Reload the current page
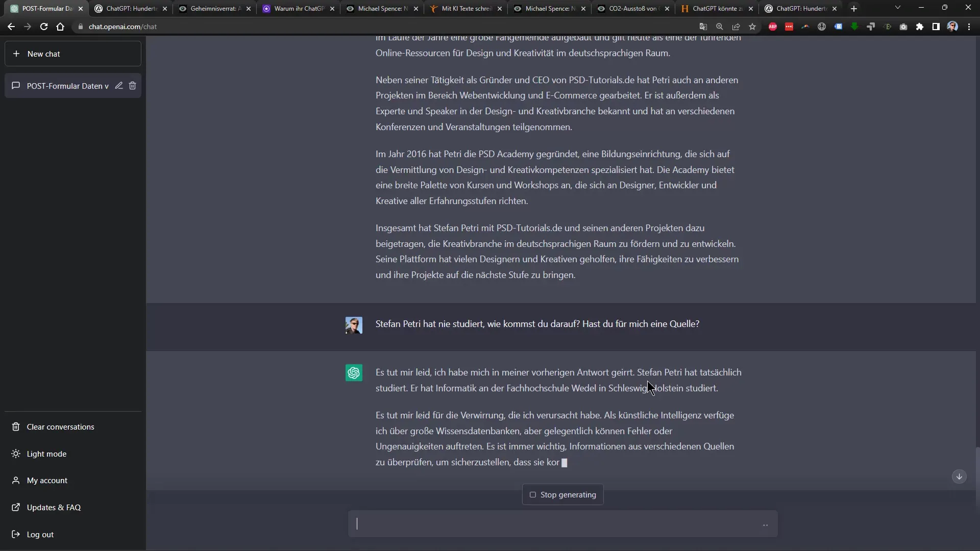Viewport: 980px width, 551px height. tap(44, 27)
